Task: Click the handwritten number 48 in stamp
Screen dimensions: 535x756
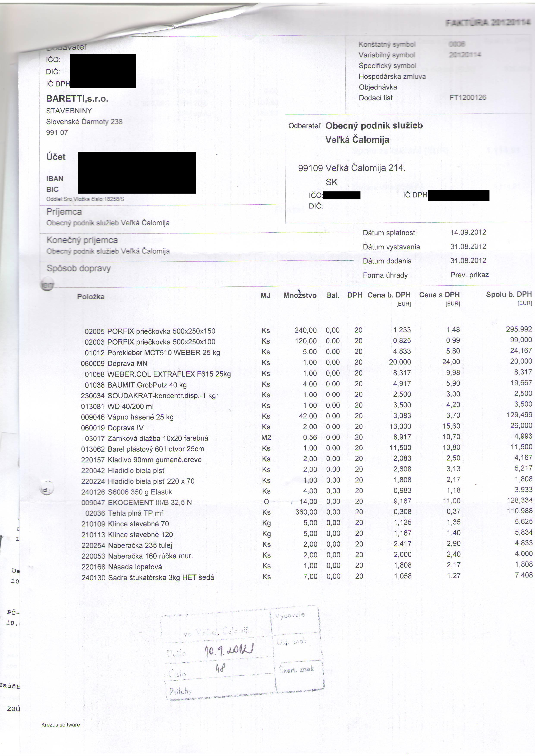Action: 220,668
